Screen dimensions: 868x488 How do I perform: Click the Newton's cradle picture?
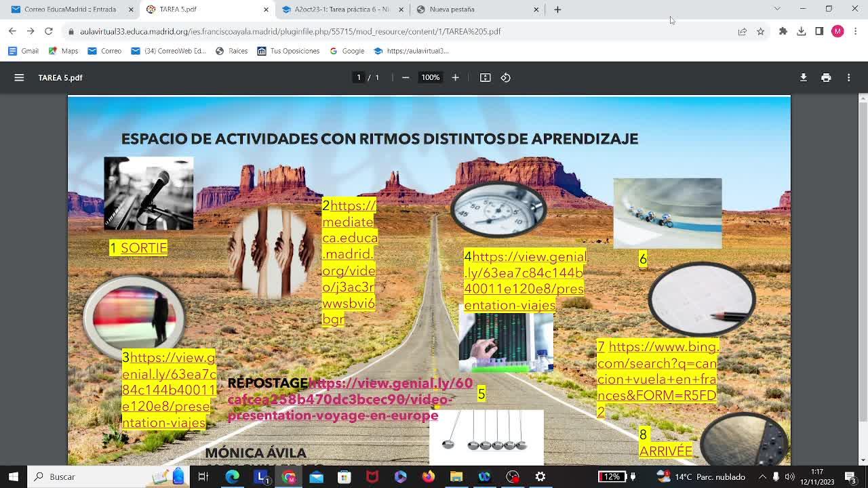pyautogui.click(x=486, y=437)
